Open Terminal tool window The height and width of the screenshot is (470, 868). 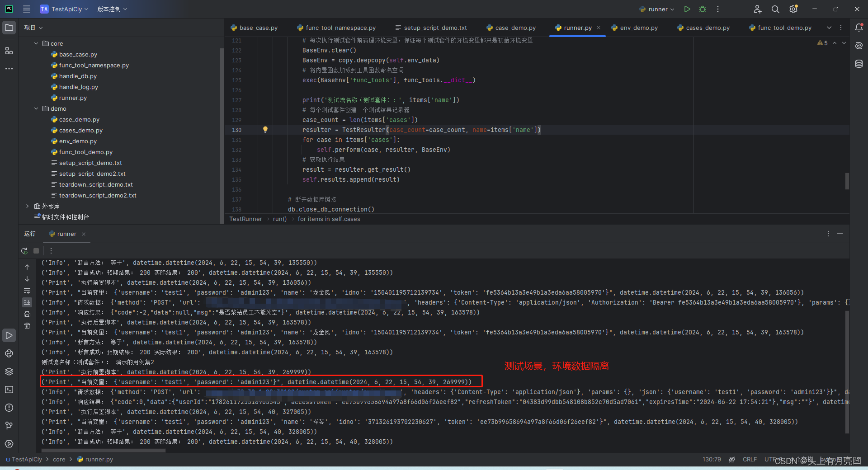9,390
